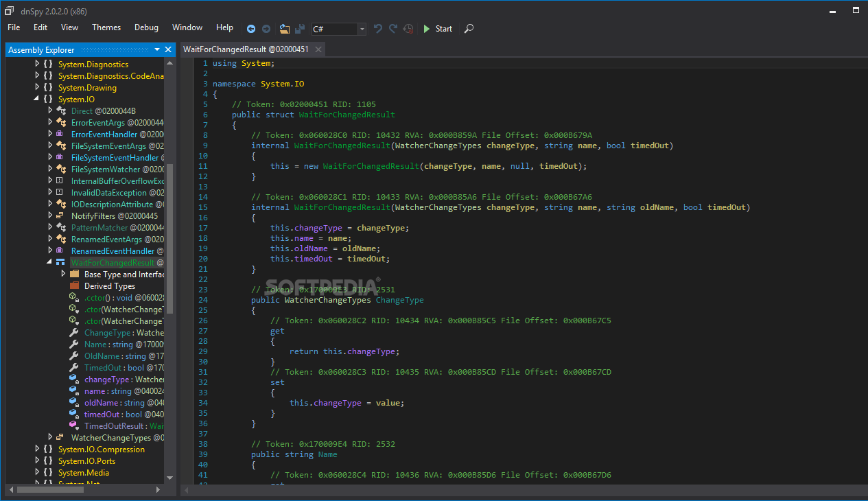Open the Window menu
Image resolution: width=868 pixels, height=501 pixels.
point(187,28)
